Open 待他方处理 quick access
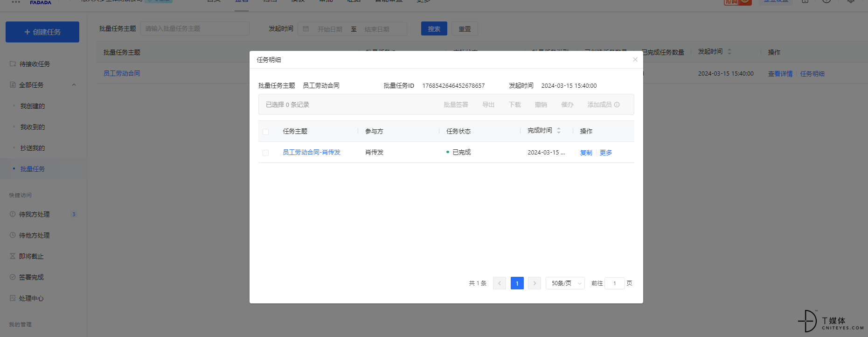 (x=34, y=235)
